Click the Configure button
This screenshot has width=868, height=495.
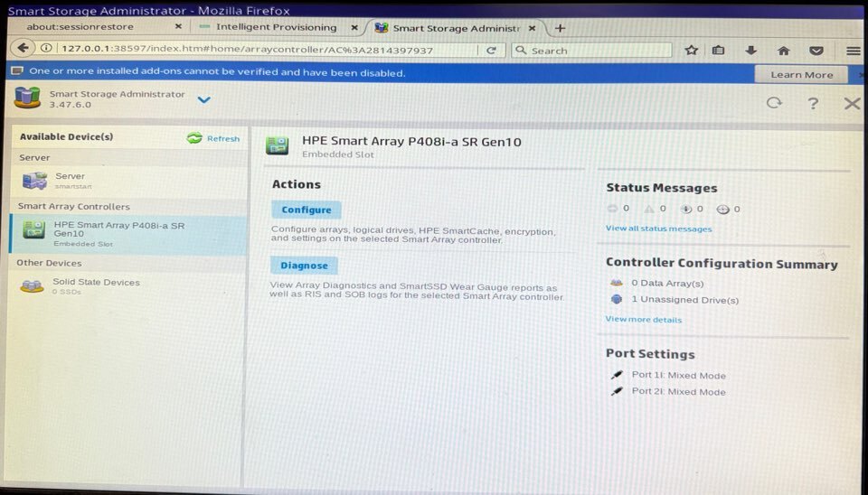tap(307, 210)
